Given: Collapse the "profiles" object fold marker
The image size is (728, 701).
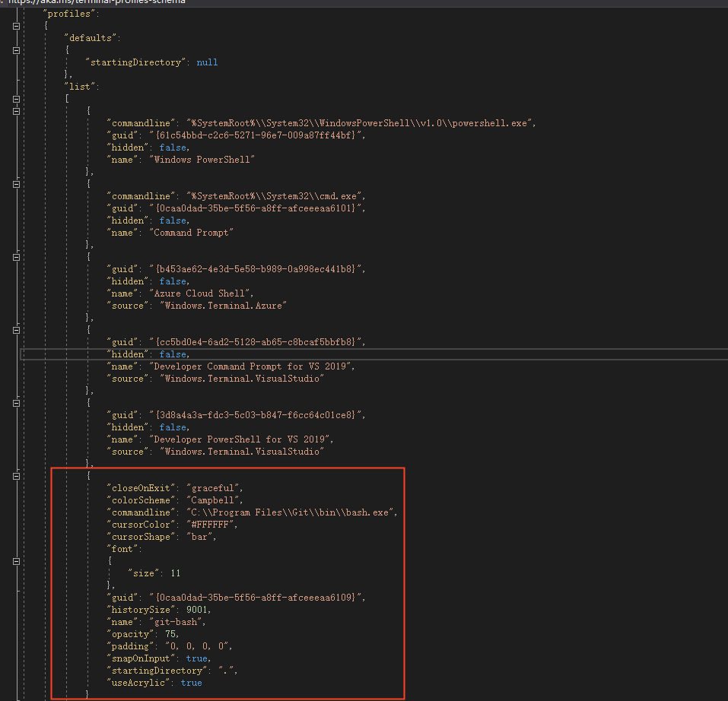Looking at the screenshot, I should 16,26.
